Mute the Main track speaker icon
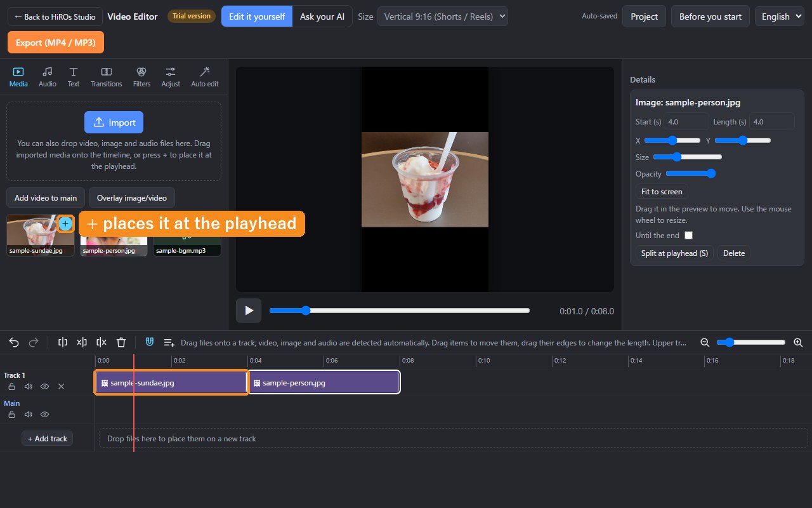Screen dimensions: 812x508 click(x=28, y=414)
